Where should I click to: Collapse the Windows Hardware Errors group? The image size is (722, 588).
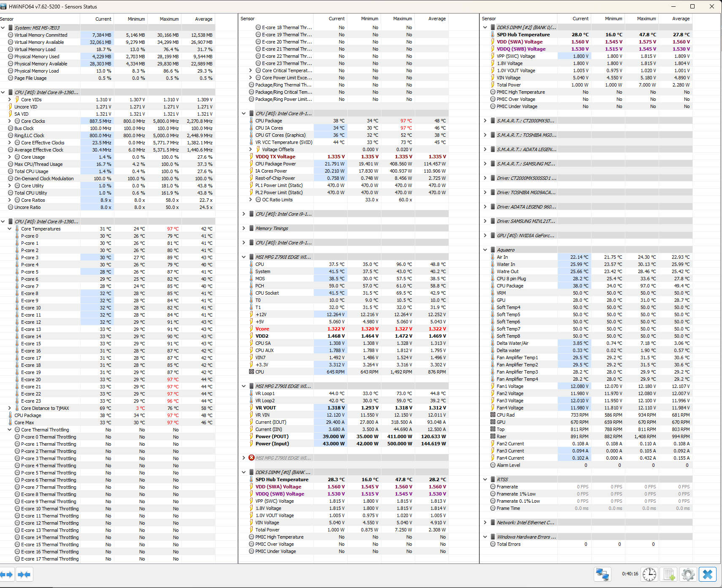pyautogui.click(x=485, y=537)
